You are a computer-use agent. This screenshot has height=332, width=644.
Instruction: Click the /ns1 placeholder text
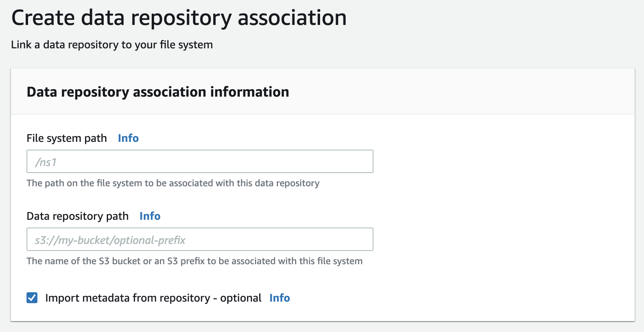click(x=46, y=162)
